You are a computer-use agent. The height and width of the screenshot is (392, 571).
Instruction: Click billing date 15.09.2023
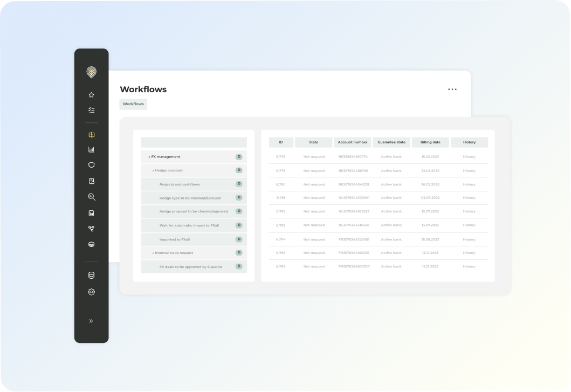(430, 239)
